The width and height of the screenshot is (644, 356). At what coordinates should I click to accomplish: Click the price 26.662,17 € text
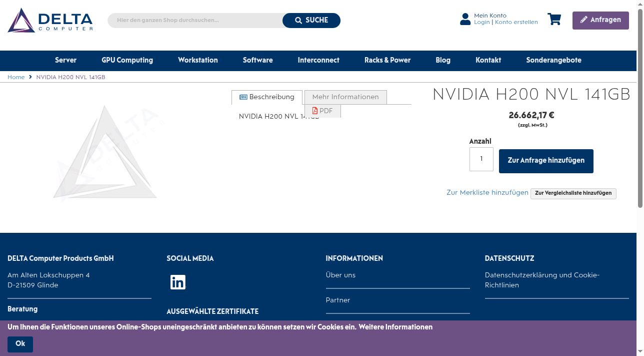pos(531,115)
